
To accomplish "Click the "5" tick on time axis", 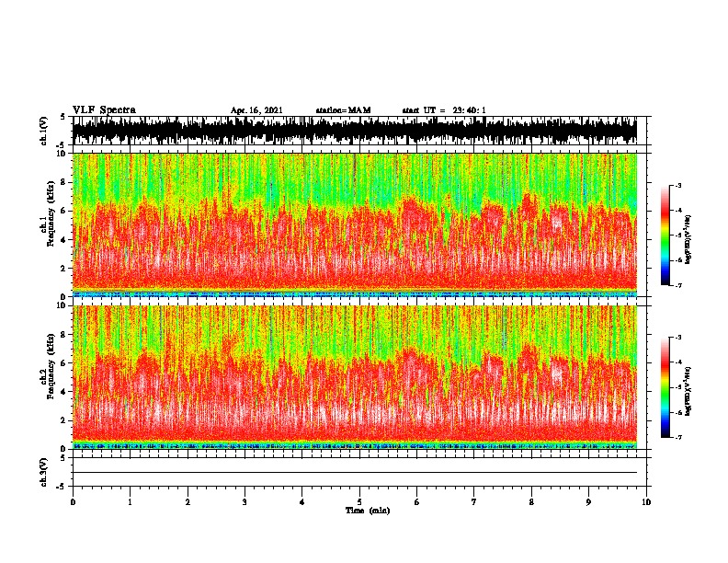I will pyautogui.click(x=359, y=502).
